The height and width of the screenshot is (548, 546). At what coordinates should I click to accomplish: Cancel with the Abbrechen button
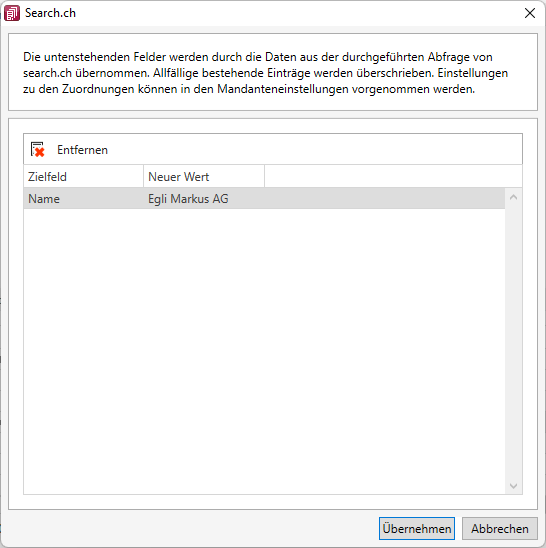click(x=500, y=528)
